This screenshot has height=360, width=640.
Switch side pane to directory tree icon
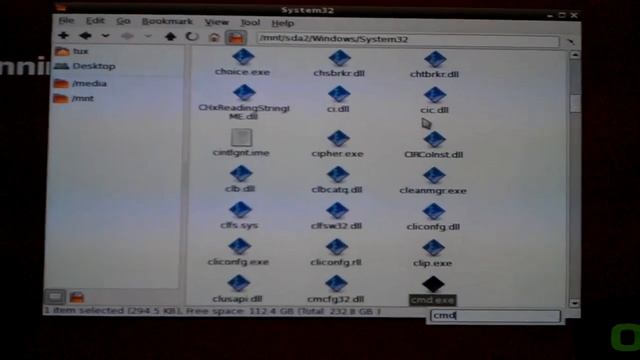pyautogui.click(x=77, y=297)
